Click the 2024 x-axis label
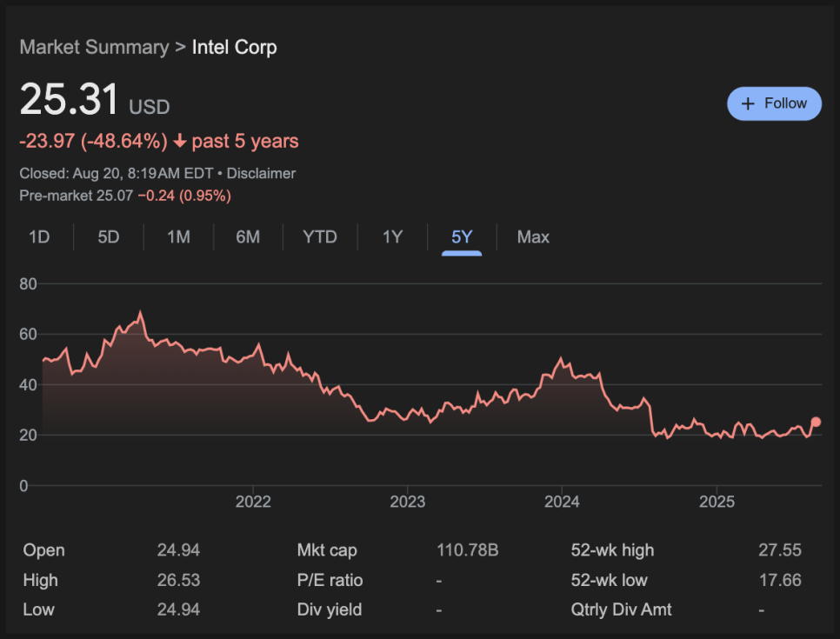This screenshot has height=639, width=840. pos(562,502)
